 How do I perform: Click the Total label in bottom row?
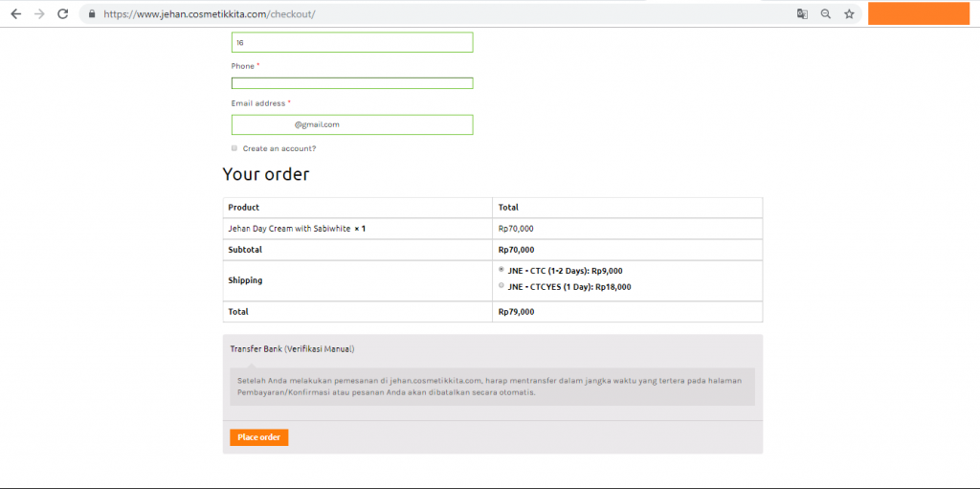[x=238, y=311]
